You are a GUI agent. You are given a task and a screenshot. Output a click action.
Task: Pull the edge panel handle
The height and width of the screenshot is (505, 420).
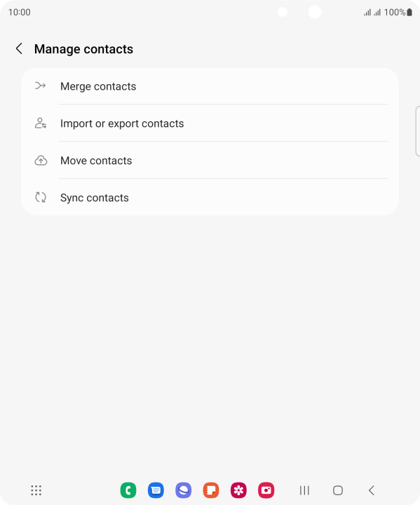(418, 131)
